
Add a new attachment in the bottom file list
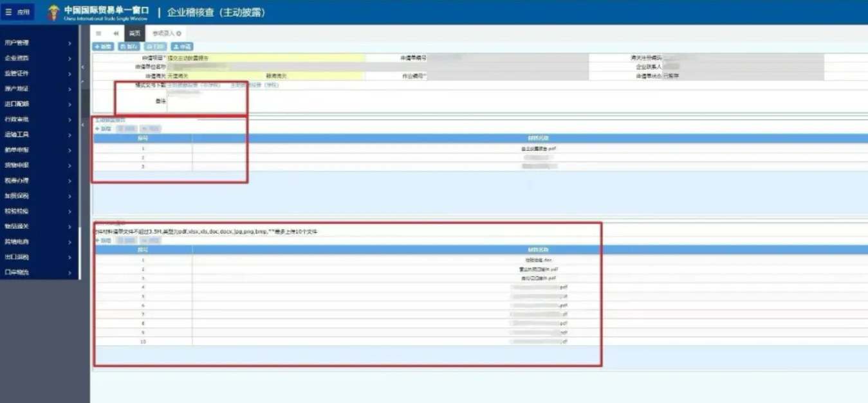103,240
